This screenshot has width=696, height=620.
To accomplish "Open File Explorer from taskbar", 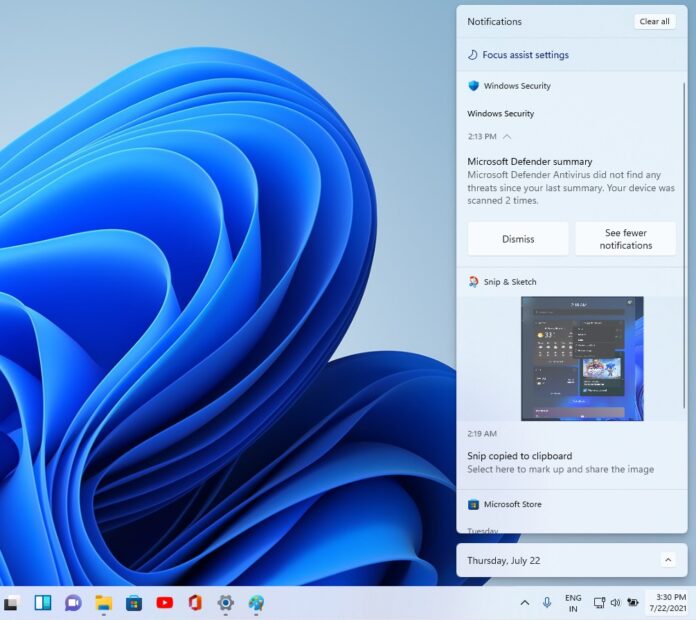I will [x=103, y=603].
